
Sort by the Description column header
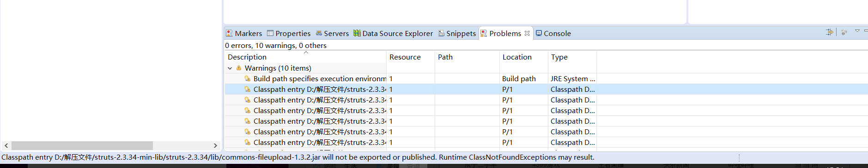pos(247,57)
